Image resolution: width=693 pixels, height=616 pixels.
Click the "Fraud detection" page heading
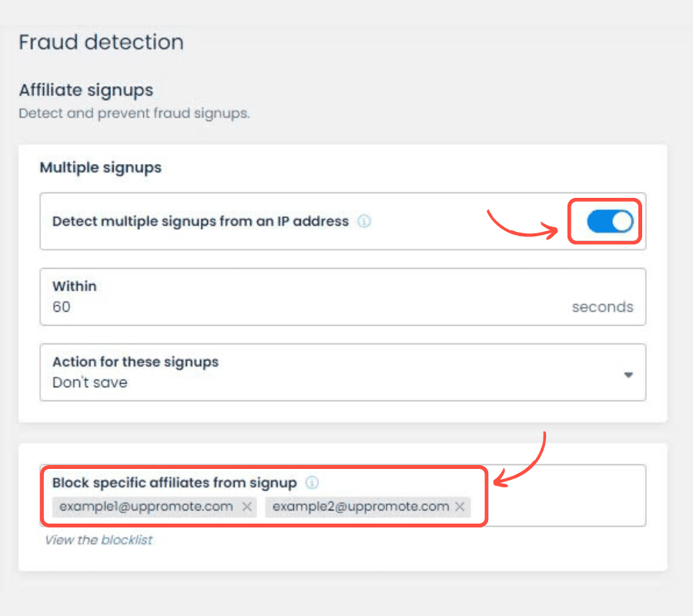(x=101, y=42)
